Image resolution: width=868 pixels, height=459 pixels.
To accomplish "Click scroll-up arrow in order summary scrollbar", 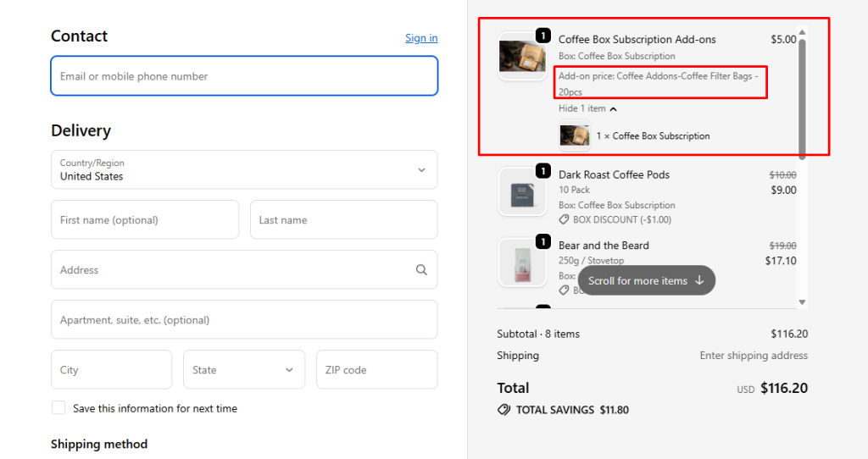I will click(802, 33).
